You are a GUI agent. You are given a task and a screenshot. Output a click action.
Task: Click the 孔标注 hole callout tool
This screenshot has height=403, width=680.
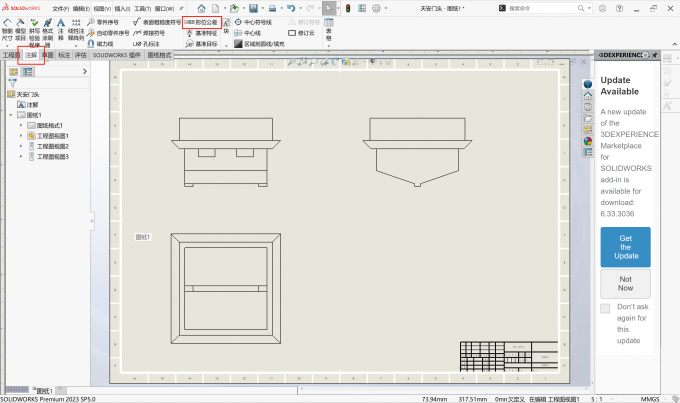[146, 44]
